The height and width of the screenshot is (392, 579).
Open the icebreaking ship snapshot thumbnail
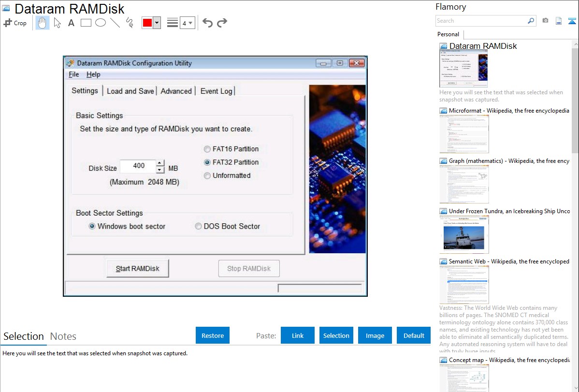[464, 234]
